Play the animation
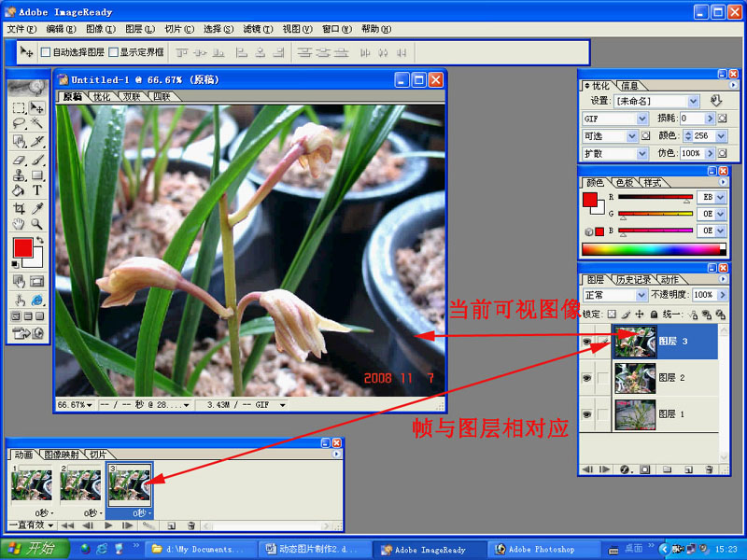Viewport: 747px width, 560px height. (108, 525)
